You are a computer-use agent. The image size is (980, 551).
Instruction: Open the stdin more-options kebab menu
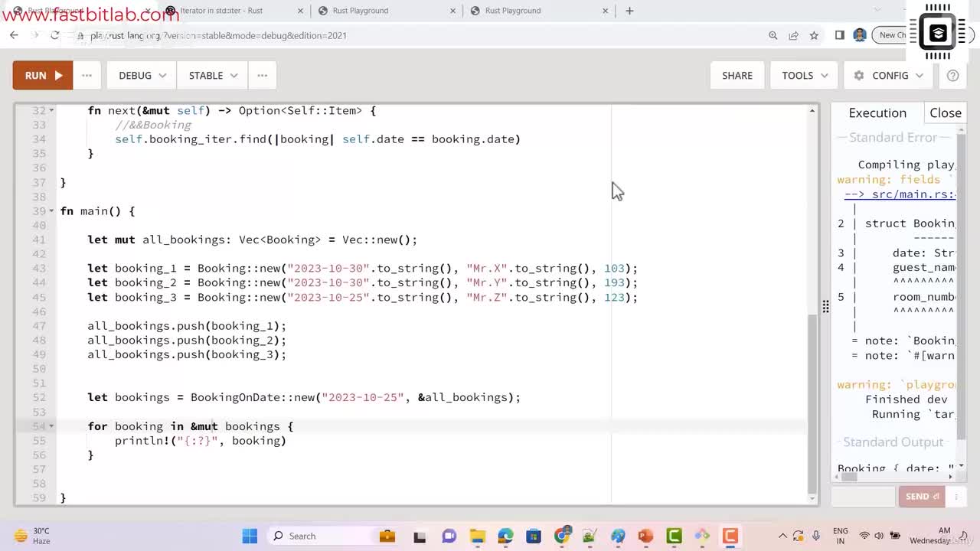pos(955,497)
